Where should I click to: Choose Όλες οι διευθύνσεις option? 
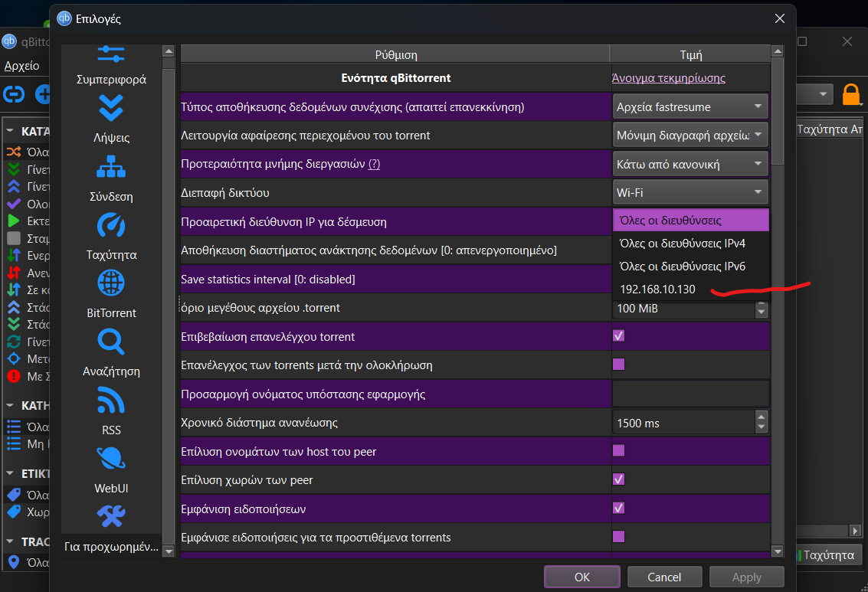[x=690, y=221]
